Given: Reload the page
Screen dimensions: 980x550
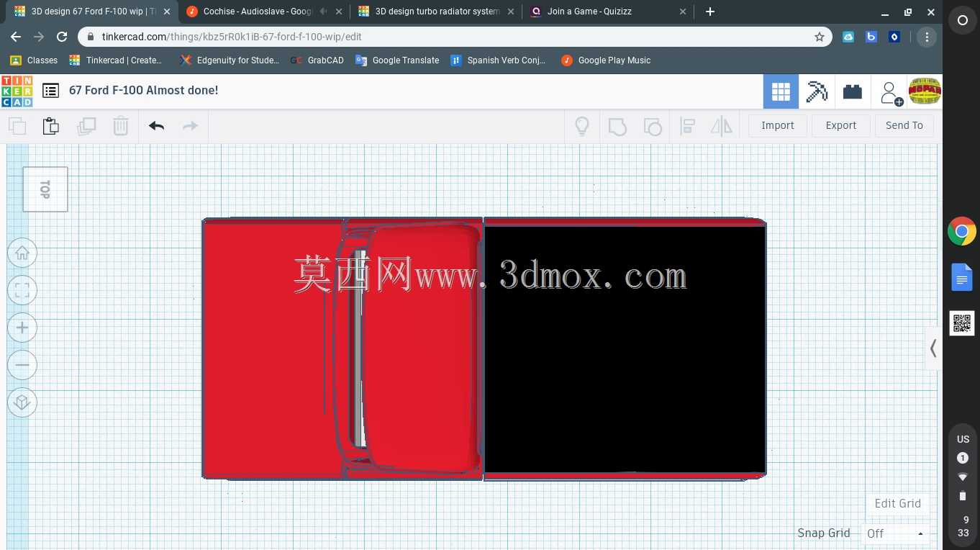Looking at the screenshot, I should (62, 37).
